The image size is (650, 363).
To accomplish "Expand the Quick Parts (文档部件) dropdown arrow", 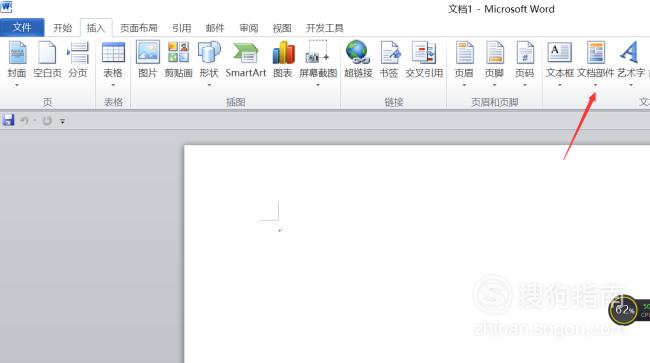I will [596, 85].
